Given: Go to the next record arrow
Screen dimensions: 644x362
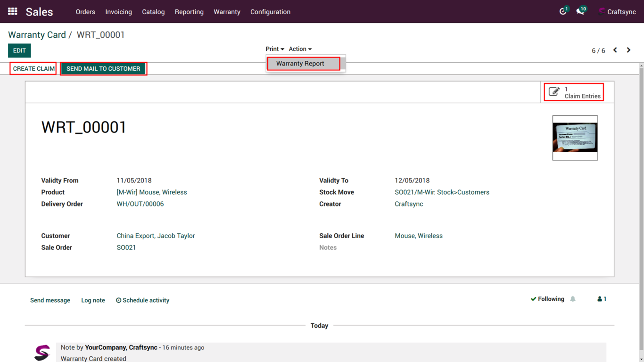Looking at the screenshot, I should (628, 50).
